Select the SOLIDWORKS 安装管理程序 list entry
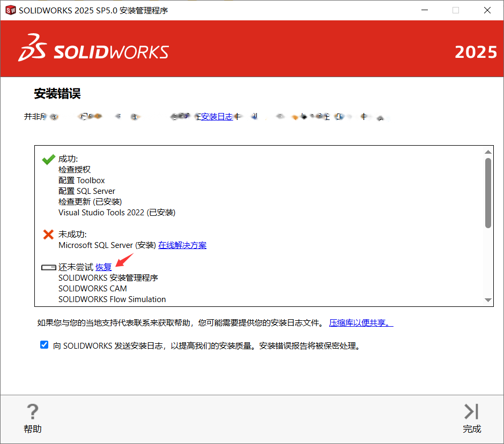The height and width of the screenshot is (444, 504). click(108, 277)
